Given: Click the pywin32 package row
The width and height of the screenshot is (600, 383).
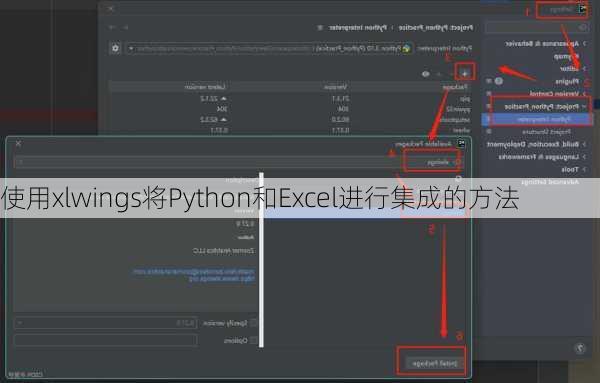Looking at the screenshot, I should [291, 109].
